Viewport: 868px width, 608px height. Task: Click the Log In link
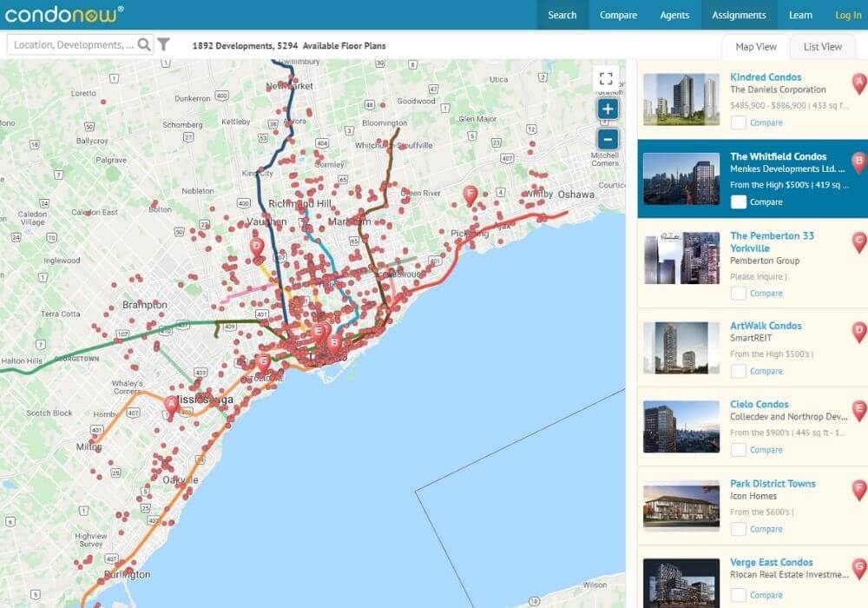pos(847,15)
